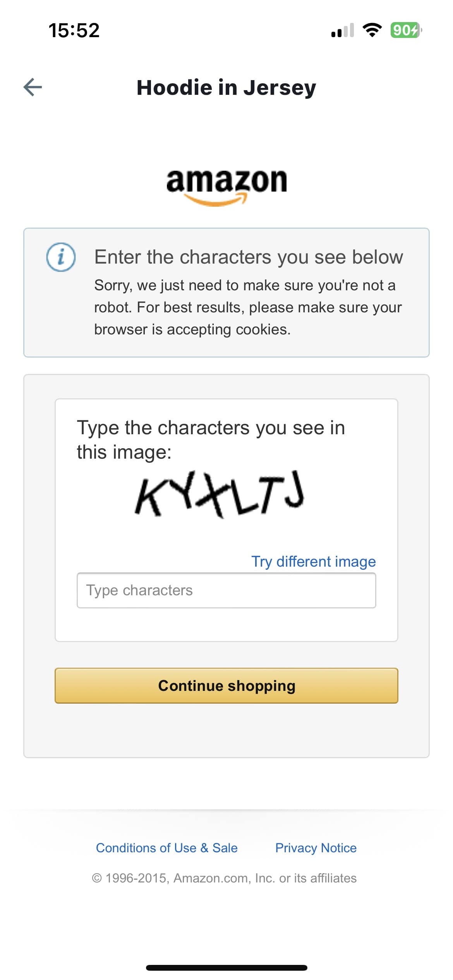
Task: Click the "Sorry, we just need" robot message
Action: pos(248,307)
